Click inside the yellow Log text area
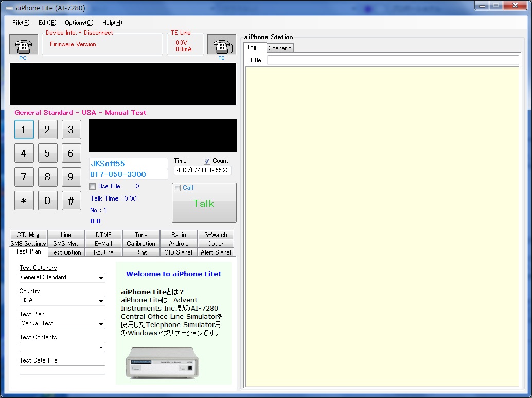 (382, 227)
